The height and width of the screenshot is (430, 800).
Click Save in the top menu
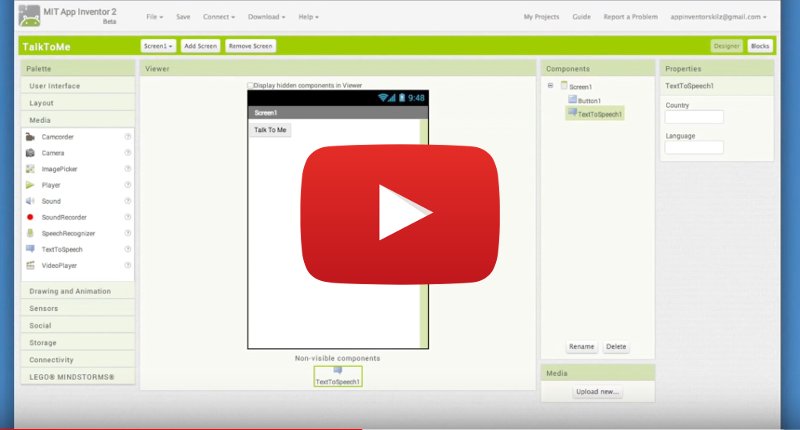coord(183,17)
